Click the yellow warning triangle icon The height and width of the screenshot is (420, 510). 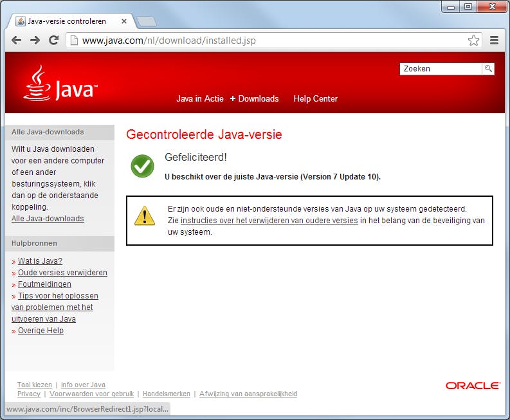coord(145,215)
